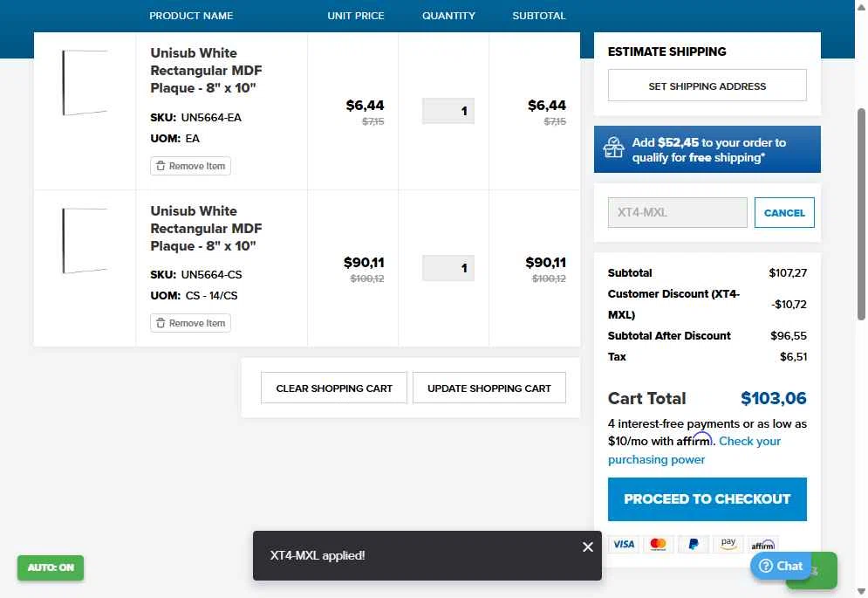Click the SKU UN5664-EA text
Screen dimensions: 868x598
coord(196,118)
